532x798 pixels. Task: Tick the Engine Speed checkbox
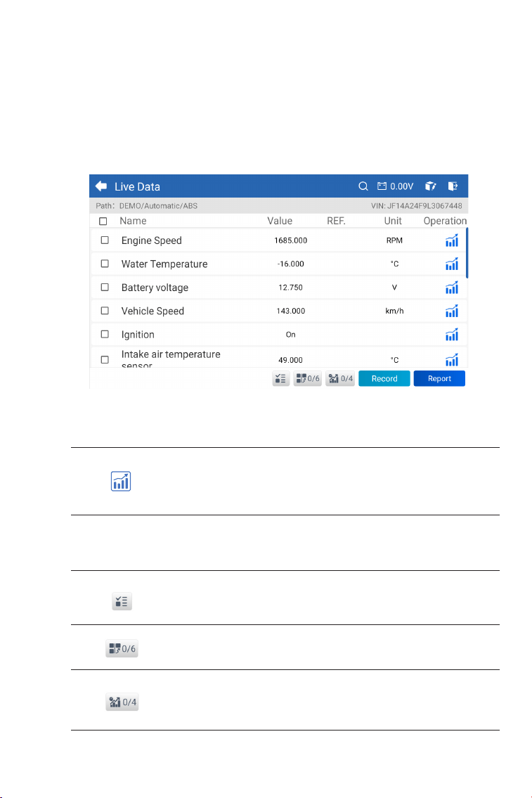click(105, 240)
